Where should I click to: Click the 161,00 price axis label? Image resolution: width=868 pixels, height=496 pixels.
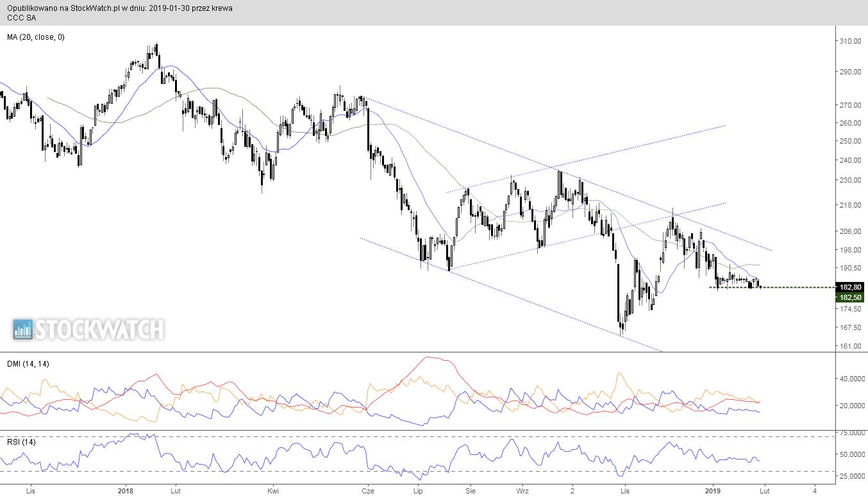[x=849, y=346]
